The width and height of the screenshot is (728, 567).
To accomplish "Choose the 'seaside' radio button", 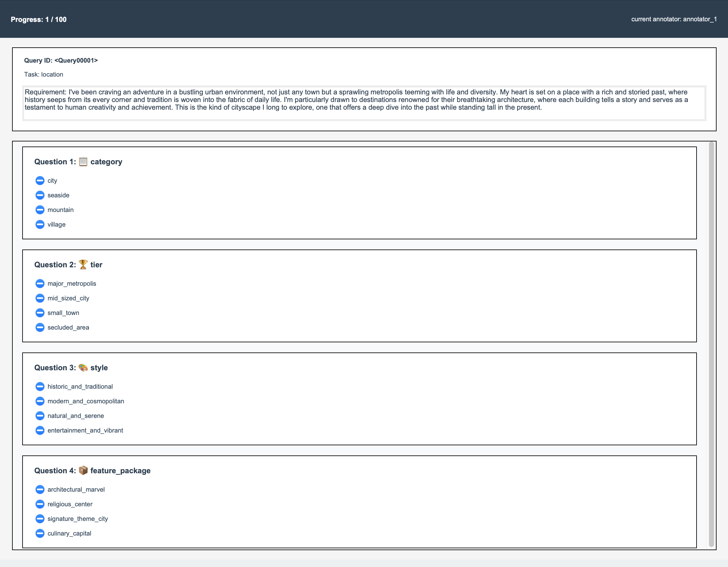I will [x=40, y=195].
